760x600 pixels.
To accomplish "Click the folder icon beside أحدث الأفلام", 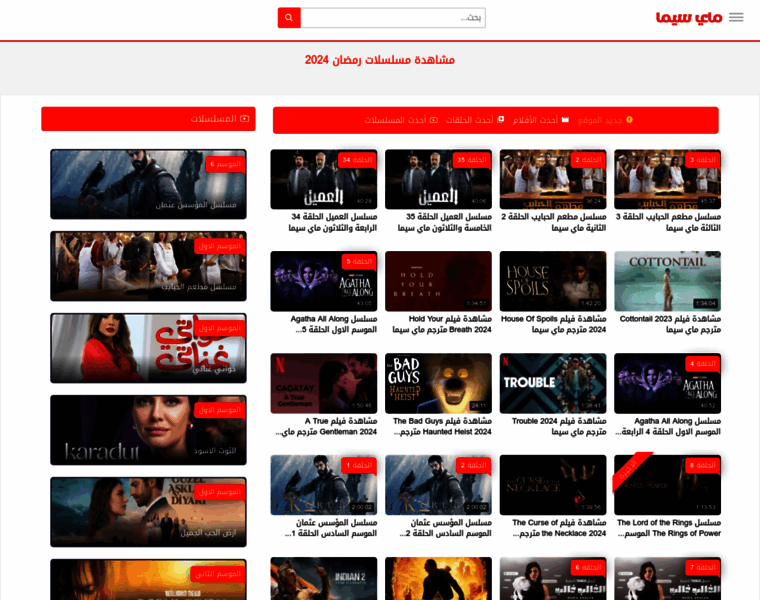I will click(x=565, y=119).
